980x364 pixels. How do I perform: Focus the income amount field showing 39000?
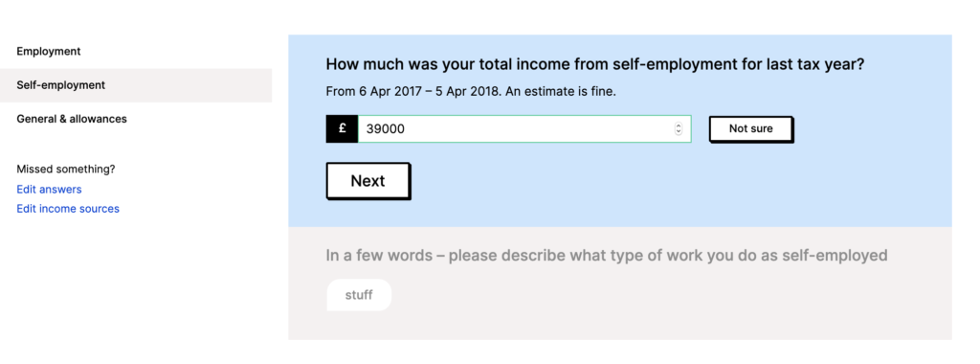(x=524, y=129)
